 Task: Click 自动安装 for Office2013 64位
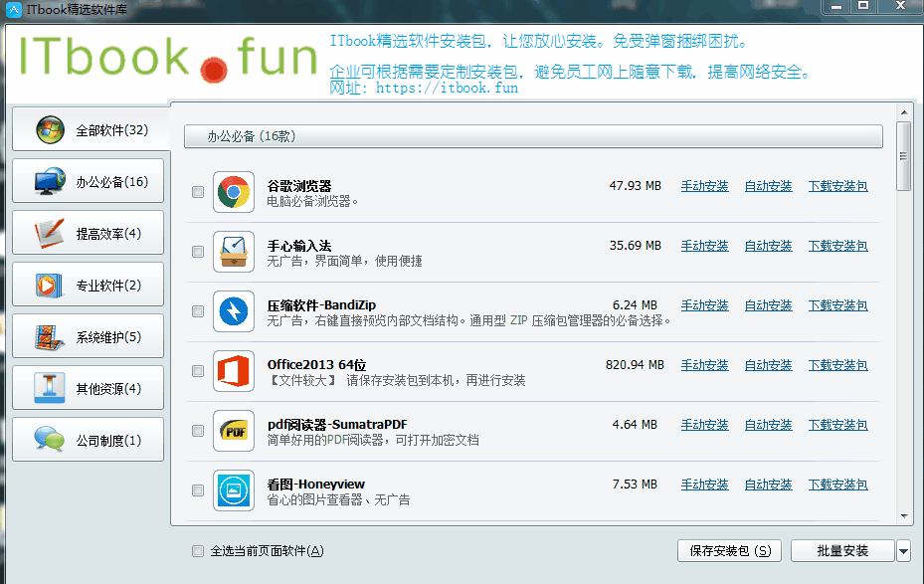769,365
